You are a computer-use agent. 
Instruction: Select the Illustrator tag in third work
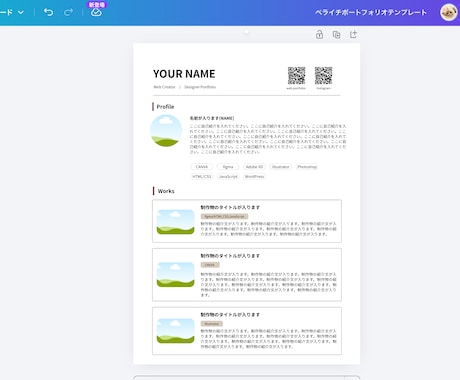tap(212, 324)
